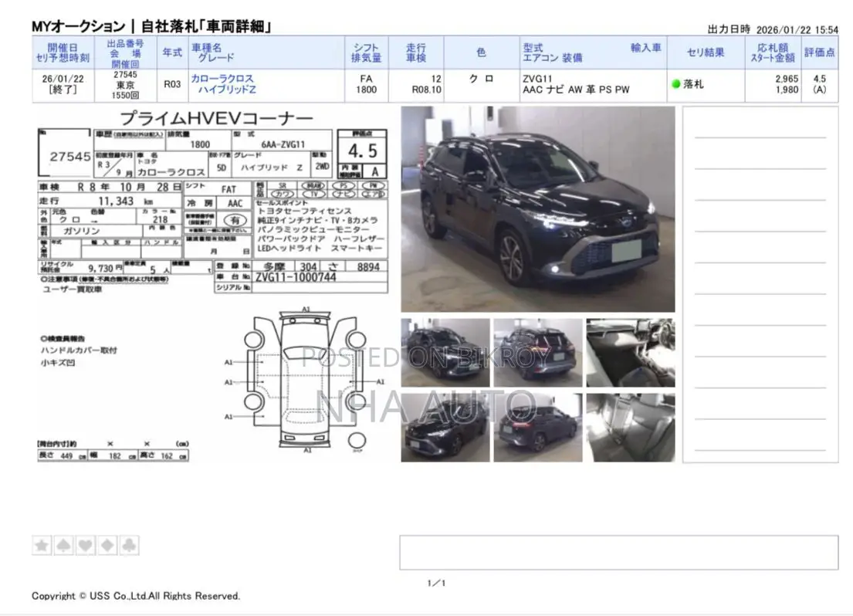The width and height of the screenshot is (853, 616).
Task: Click the 開催日 column header
Action: (x=63, y=52)
